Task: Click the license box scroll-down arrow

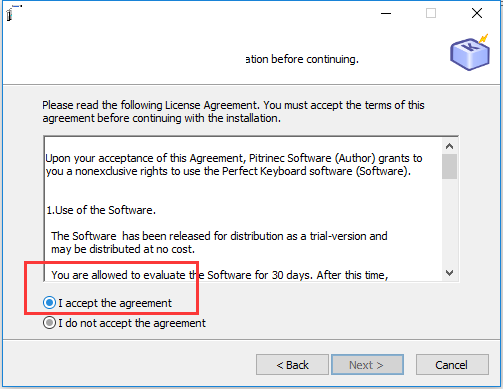Action: click(449, 273)
